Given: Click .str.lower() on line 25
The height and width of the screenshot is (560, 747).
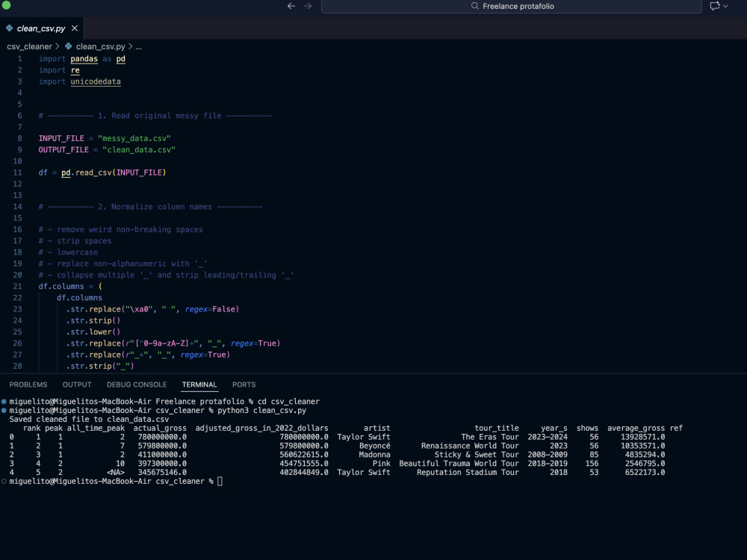Looking at the screenshot, I should tap(93, 332).
